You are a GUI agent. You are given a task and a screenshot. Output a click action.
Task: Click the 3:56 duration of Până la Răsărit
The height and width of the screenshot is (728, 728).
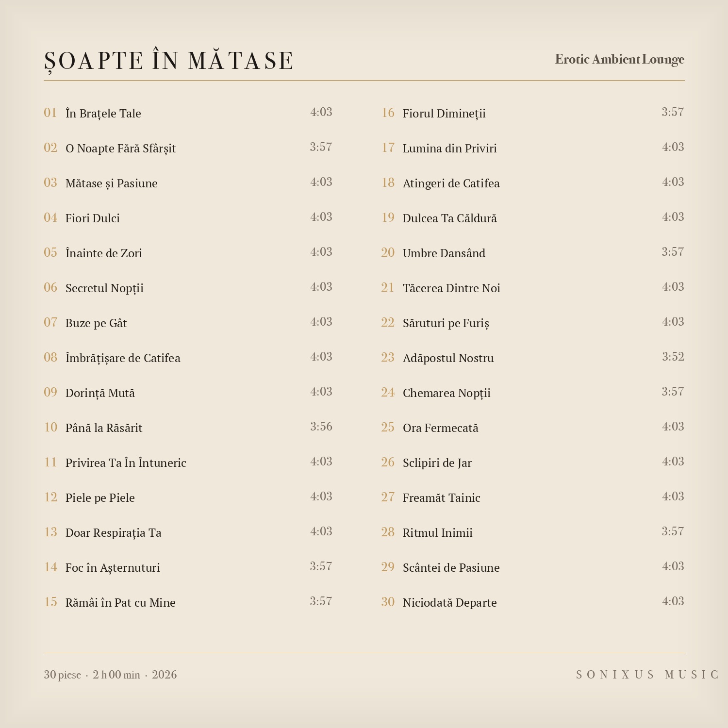pyautogui.click(x=321, y=426)
